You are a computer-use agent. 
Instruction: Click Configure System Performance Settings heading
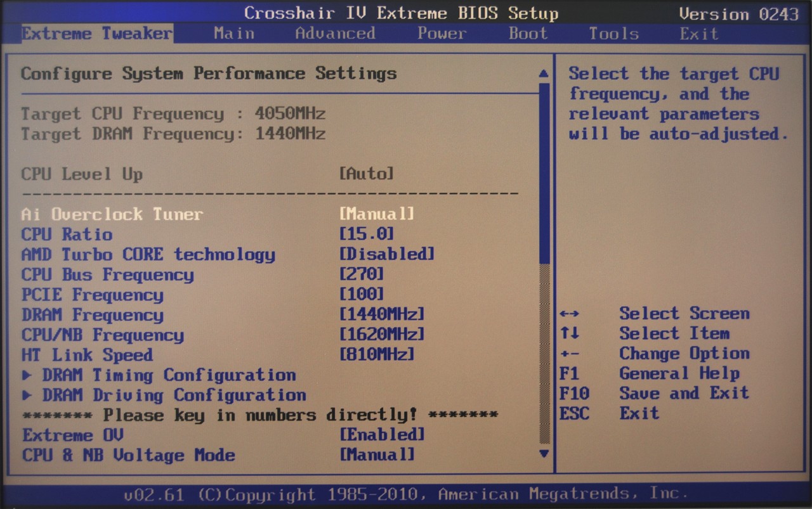point(209,74)
